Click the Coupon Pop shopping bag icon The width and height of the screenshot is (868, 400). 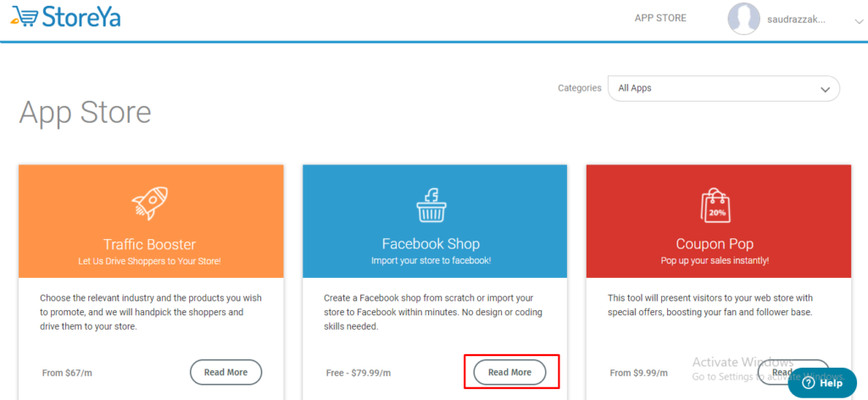[x=715, y=205]
